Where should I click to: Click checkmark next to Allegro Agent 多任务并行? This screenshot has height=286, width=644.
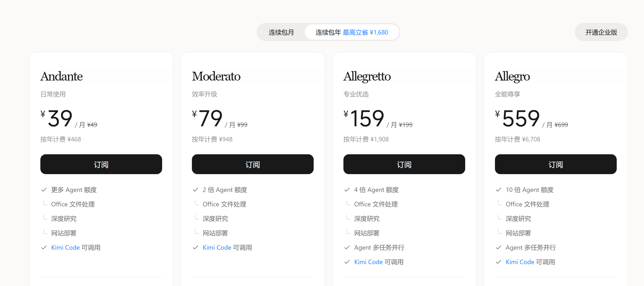pos(499,247)
